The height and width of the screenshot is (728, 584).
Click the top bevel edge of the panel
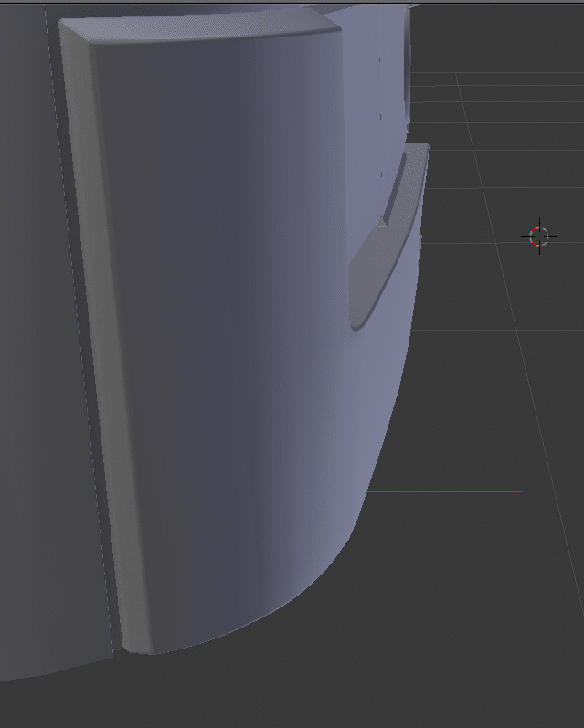coord(201,32)
